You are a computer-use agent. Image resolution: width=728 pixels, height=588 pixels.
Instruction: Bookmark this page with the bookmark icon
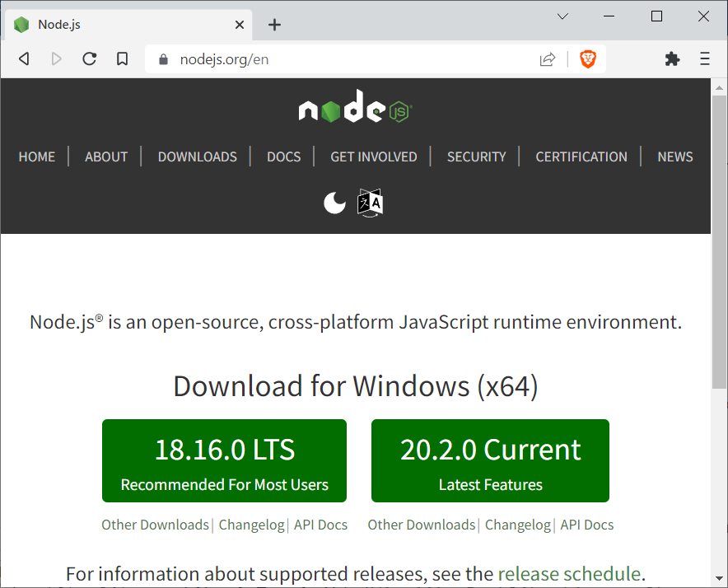pyautogui.click(x=122, y=58)
